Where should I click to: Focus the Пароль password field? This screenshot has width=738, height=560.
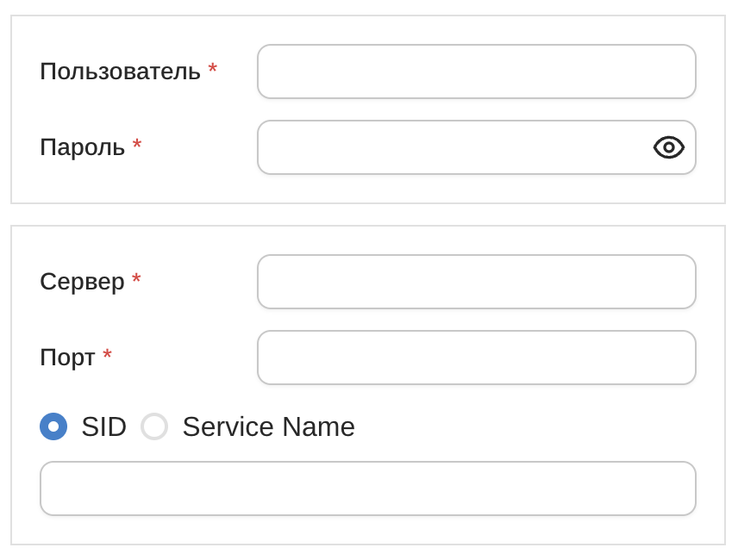pyautogui.click(x=448, y=147)
